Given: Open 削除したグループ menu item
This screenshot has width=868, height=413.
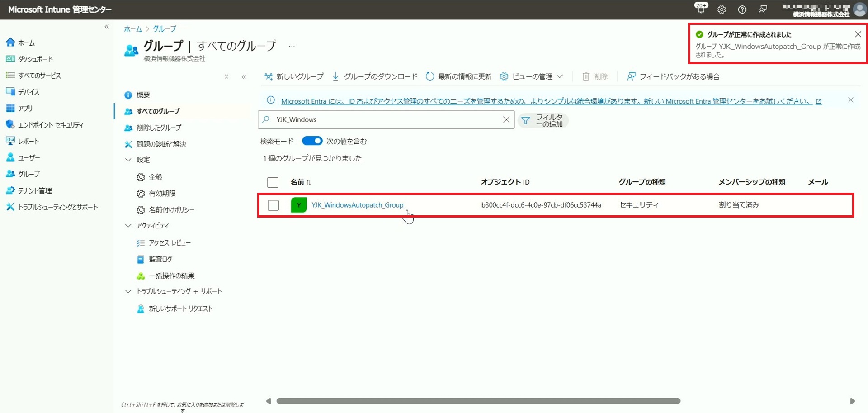Looking at the screenshot, I should coord(153,128).
